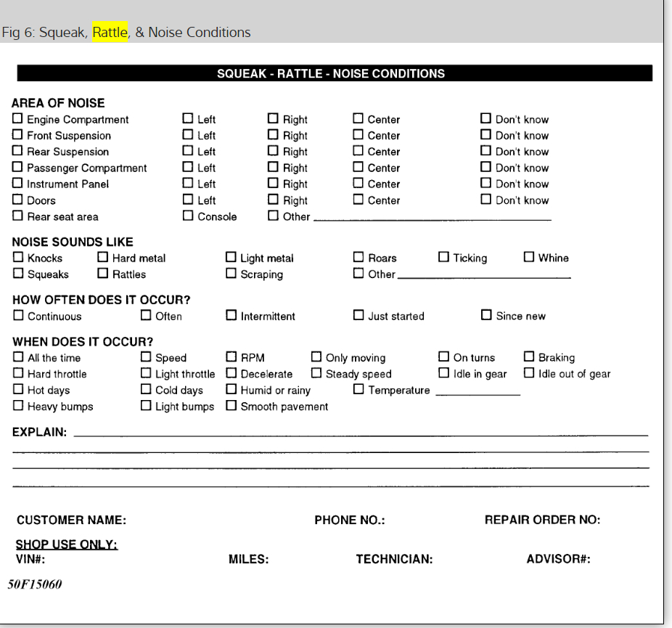This screenshot has height=628, width=672.
Task: Check the Console checkbox
Action: [x=188, y=216]
